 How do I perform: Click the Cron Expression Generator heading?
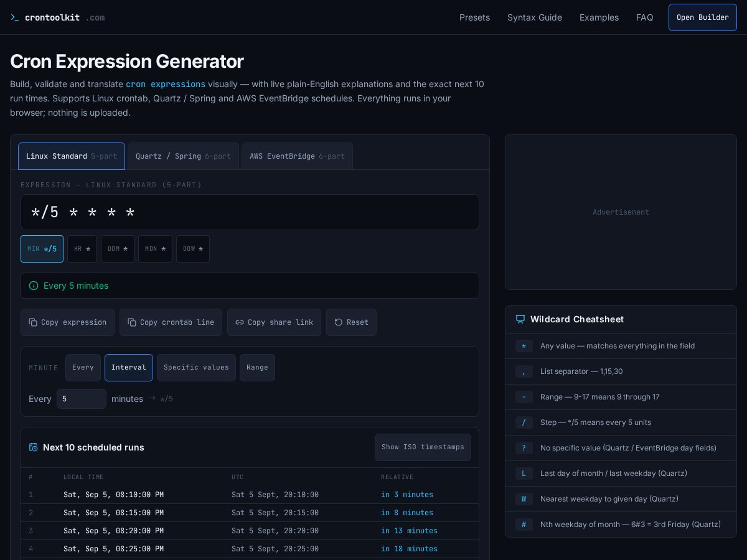(126, 62)
